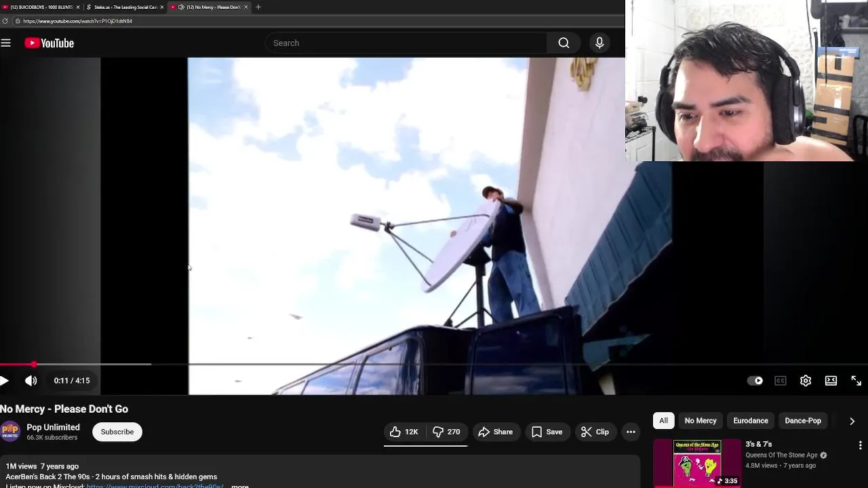This screenshot has width=868, height=488.
Task: Share the video
Action: [495, 432]
